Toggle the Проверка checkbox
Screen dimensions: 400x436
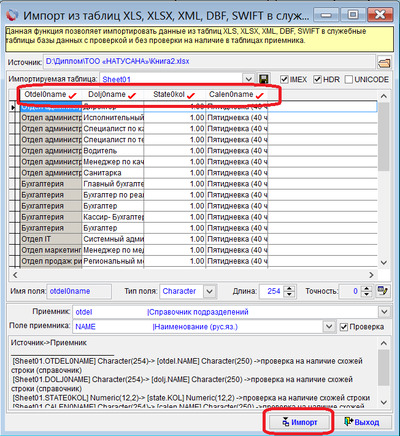344,327
